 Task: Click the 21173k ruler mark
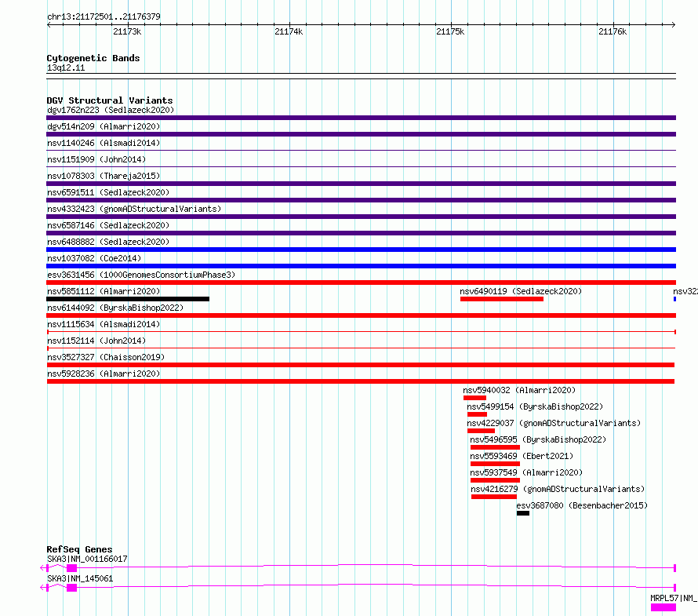[x=127, y=31]
